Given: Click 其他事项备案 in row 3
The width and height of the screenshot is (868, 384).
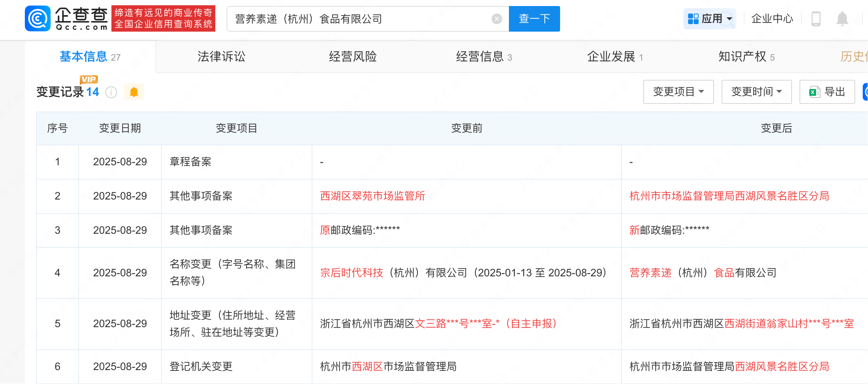Looking at the screenshot, I should (201, 230).
